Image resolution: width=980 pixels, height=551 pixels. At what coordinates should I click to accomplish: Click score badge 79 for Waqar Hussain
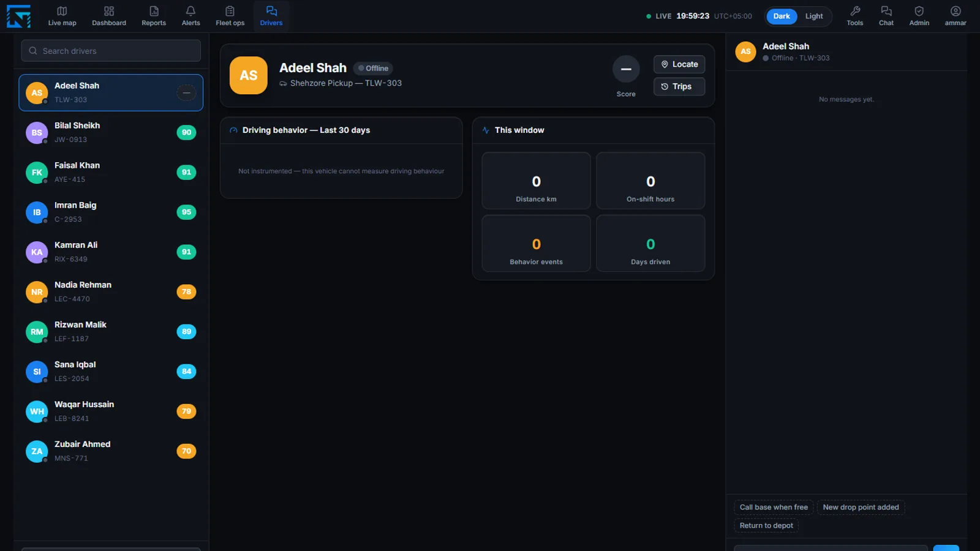186,411
